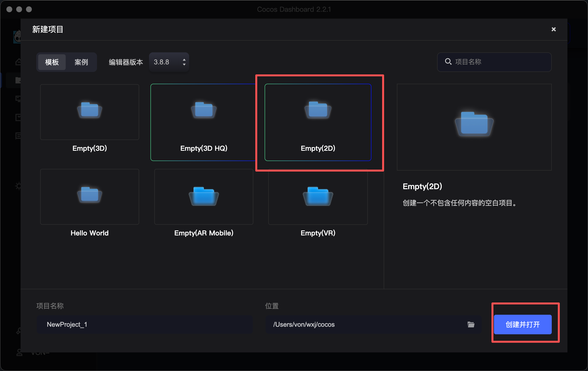Switch to the 模板 tab

tap(52, 62)
